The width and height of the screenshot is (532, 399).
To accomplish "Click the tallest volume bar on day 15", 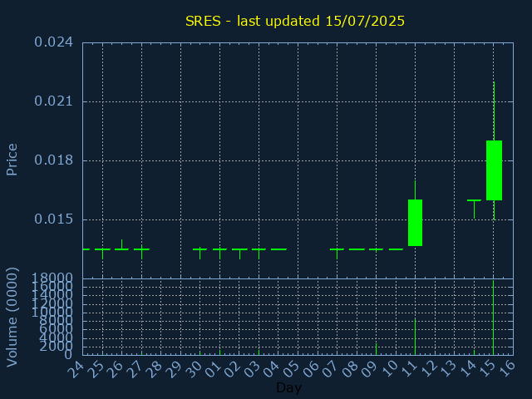I will click(493, 318).
